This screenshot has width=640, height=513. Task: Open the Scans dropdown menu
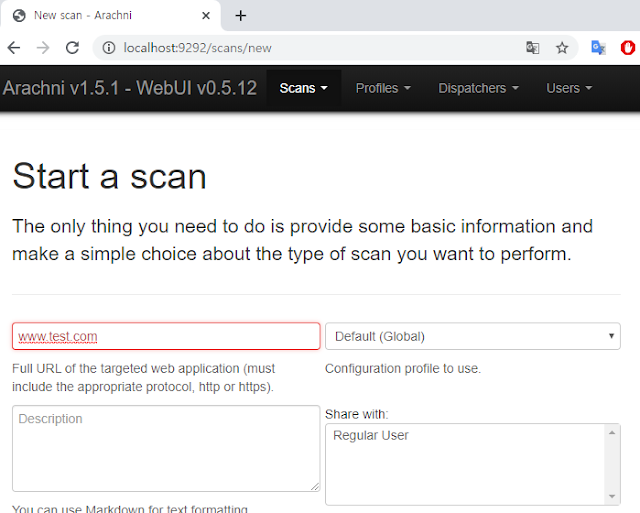pyautogui.click(x=303, y=88)
